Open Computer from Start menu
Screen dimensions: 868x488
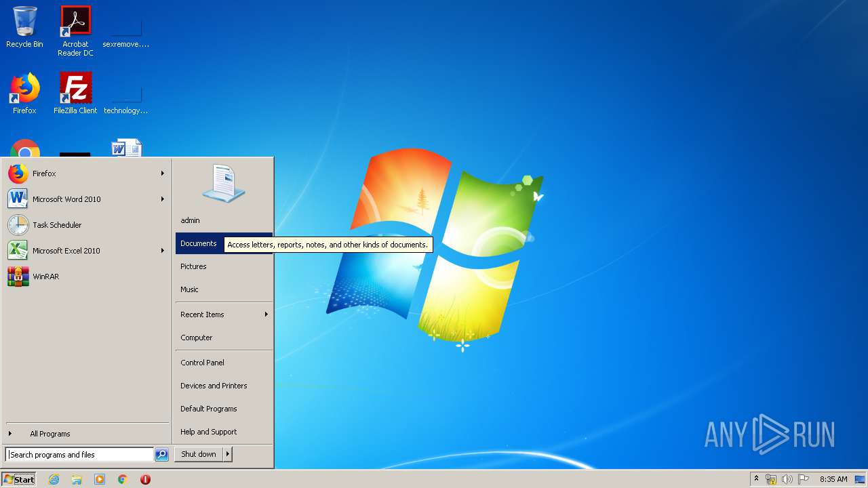point(224,338)
